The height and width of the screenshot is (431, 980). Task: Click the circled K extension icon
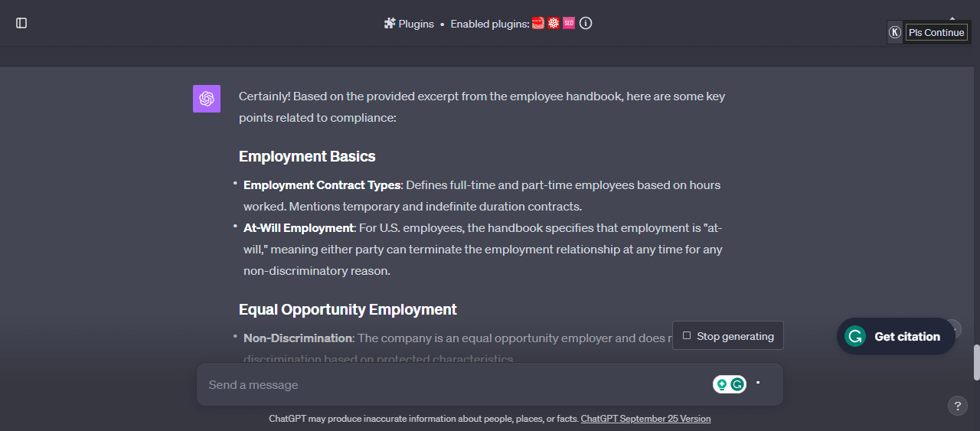click(x=895, y=32)
